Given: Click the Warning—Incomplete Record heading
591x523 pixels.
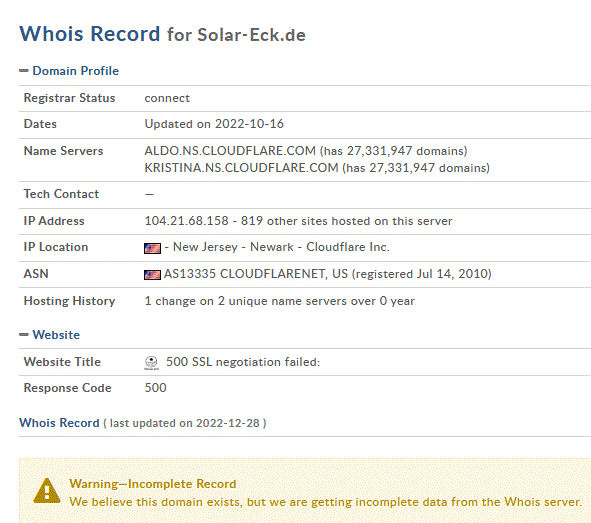Looking at the screenshot, I should [x=153, y=484].
